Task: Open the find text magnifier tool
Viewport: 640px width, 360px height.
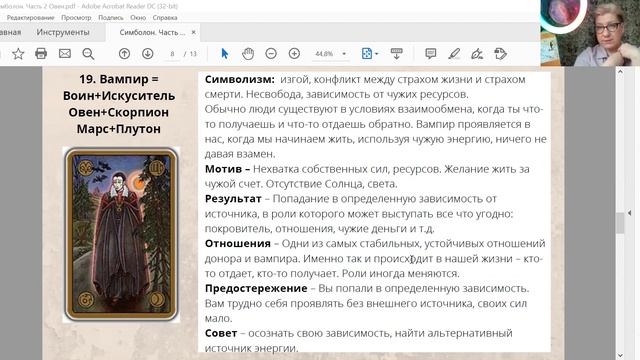Action: 88,53
